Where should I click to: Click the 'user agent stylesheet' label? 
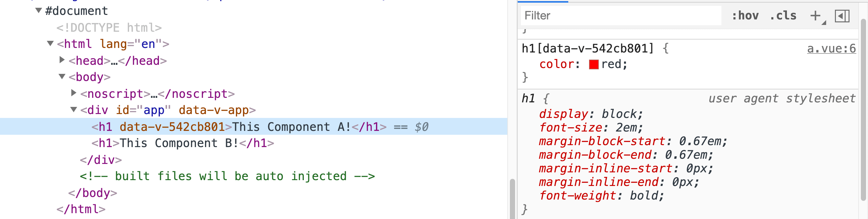point(782,98)
